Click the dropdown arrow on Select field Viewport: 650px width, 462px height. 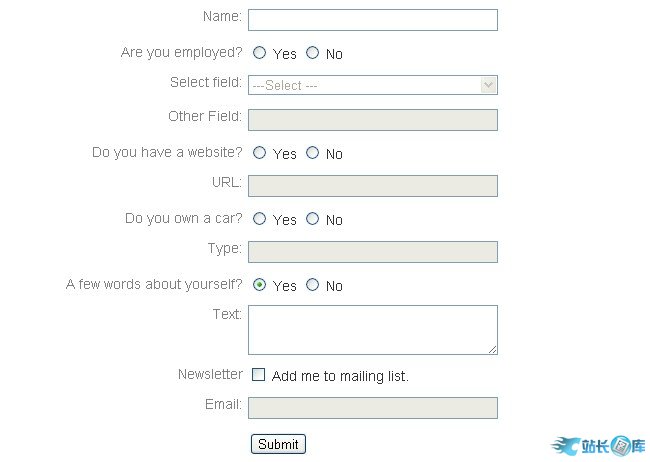point(488,86)
